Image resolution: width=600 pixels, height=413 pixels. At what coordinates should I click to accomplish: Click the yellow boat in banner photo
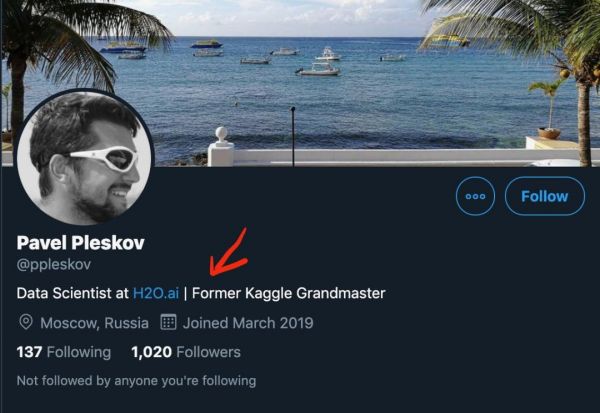(207, 44)
